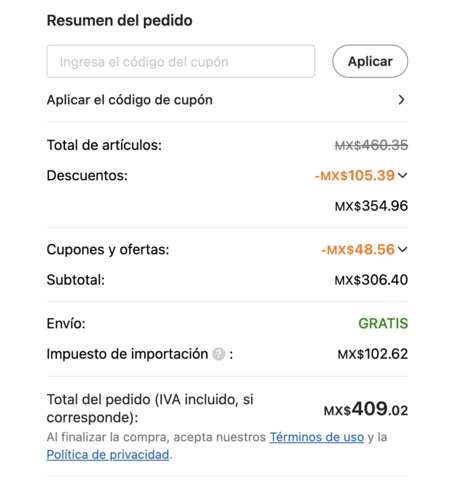Viewport: 450px width, 484px height.
Task: Click the MX$102.62 import tax amount
Action: pyautogui.click(x=373, y=354)
